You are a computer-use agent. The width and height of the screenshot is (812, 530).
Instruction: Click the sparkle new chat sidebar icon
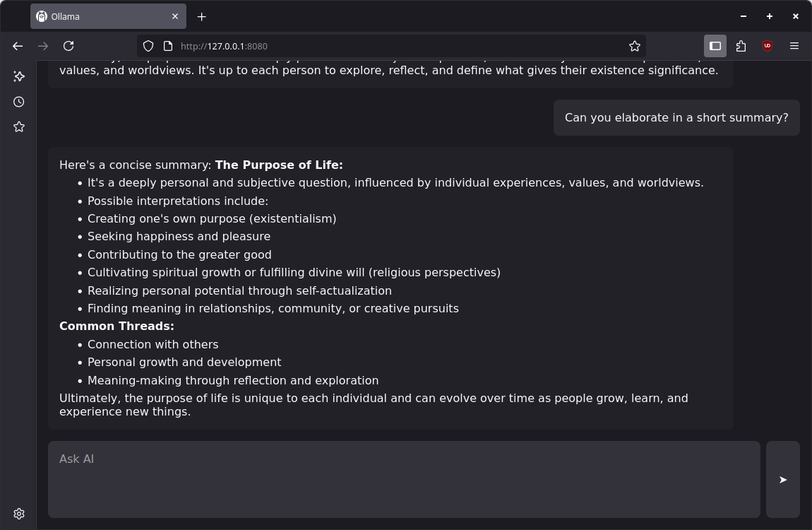click(19, 76)
